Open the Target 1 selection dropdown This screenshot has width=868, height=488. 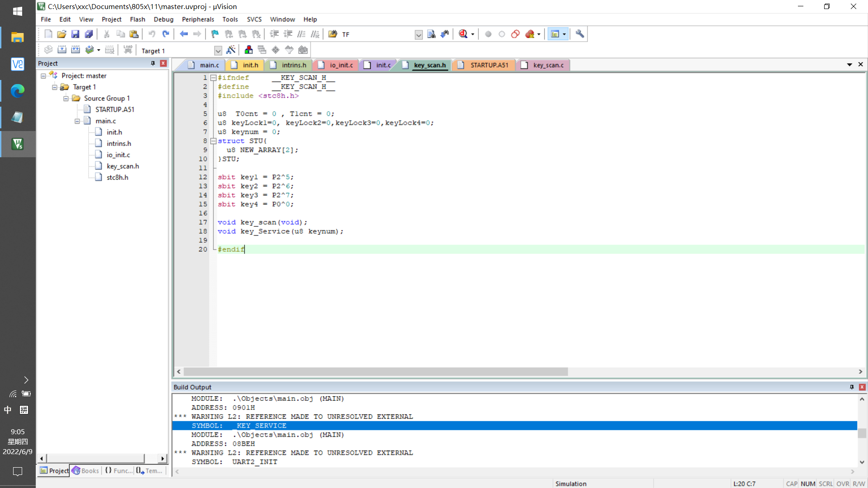point(218,51)
